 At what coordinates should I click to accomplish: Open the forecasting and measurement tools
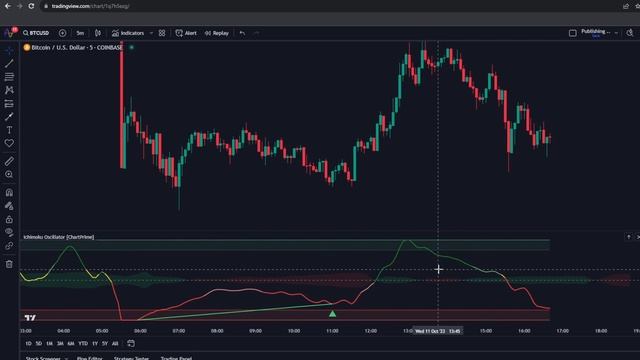click(9, 104)
